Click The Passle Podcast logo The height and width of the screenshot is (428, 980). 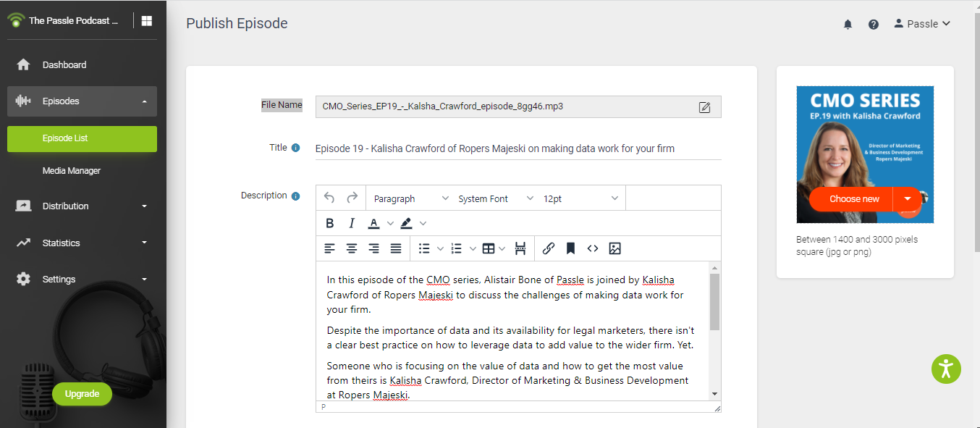[16, 20]
